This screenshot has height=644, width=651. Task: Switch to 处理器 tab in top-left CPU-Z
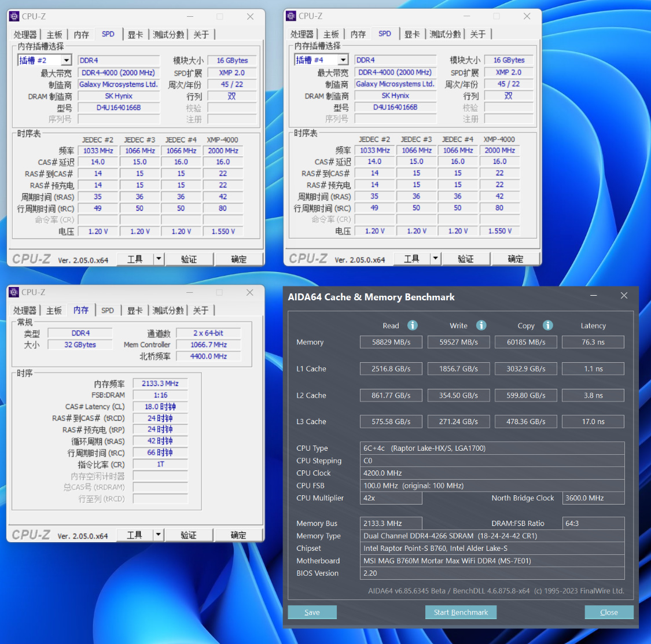point(25,35)
